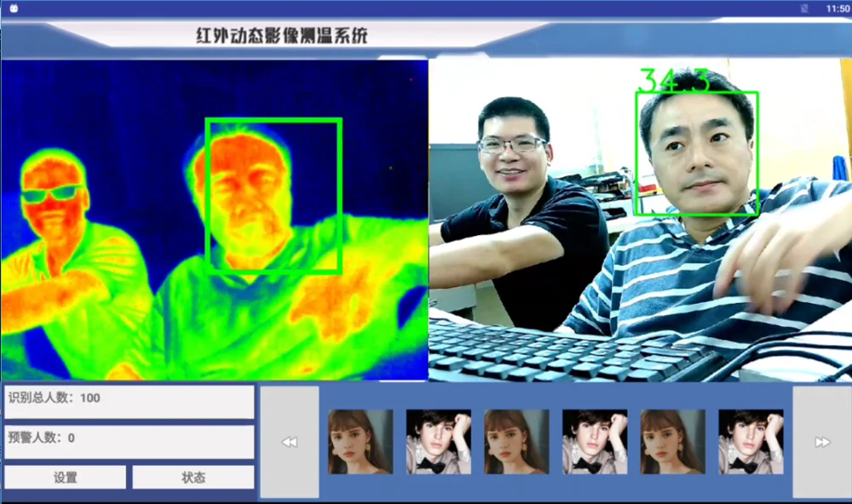852x504 pixels.
Task: Select the fifth captured face thumbnail
Action: click(672, 443)
